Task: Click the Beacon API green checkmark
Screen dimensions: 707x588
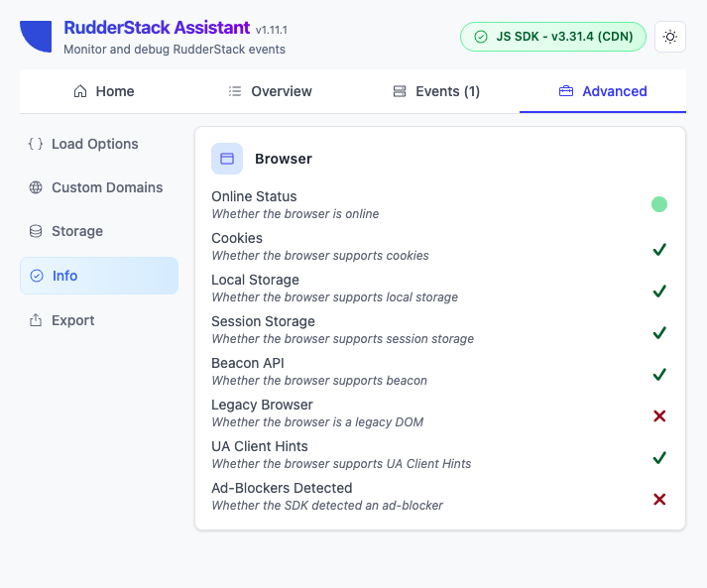Action: [x=659, y=374]
